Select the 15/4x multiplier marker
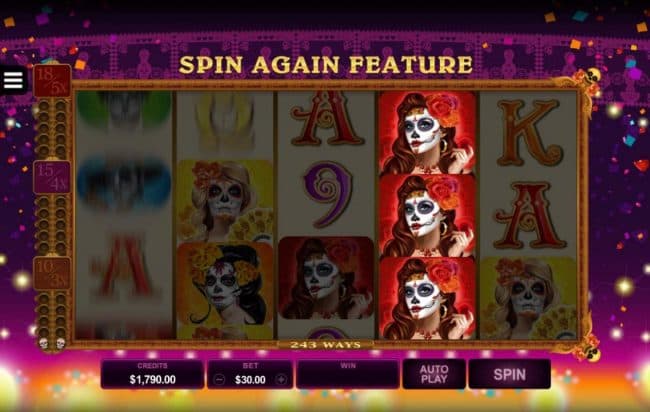 52,177
